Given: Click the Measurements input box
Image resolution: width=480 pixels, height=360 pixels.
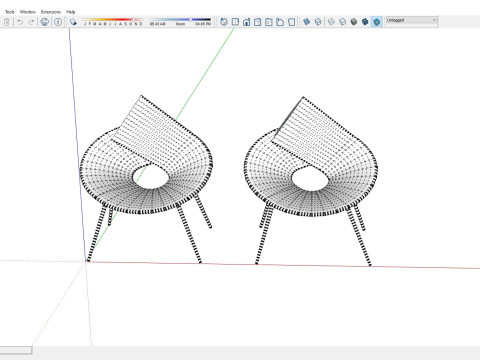Looking at the screenshot, I should [16, 350].
